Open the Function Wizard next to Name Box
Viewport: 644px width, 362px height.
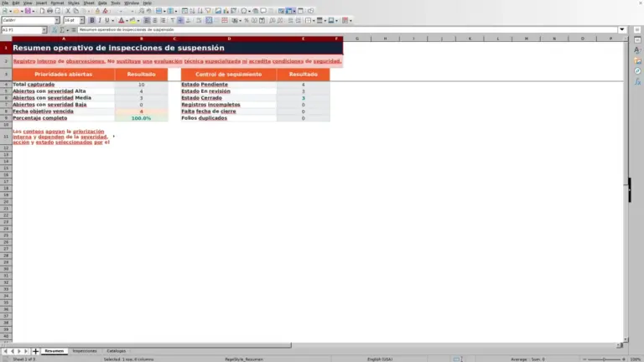coord(55,29)
